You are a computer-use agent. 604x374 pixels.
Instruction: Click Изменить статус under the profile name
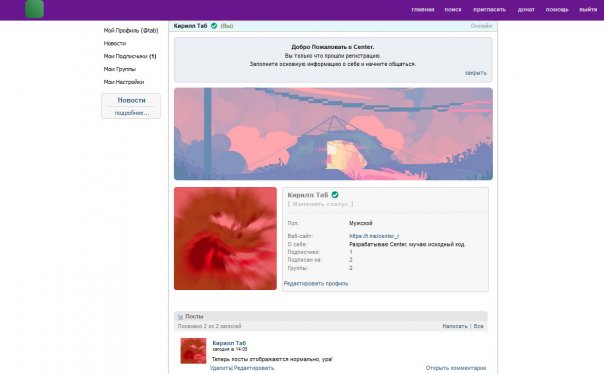320,204
